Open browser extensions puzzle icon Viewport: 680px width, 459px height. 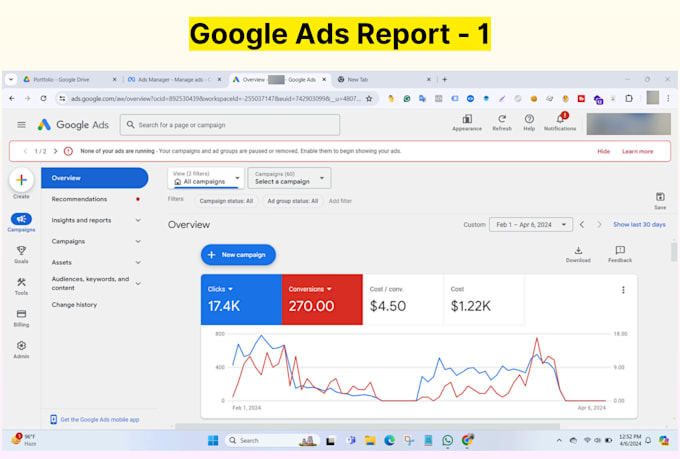629,98
